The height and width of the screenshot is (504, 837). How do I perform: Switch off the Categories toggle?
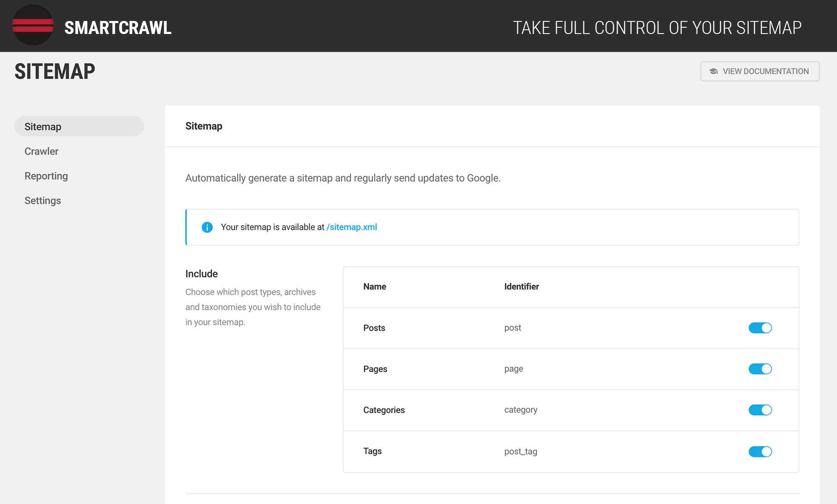760,410
